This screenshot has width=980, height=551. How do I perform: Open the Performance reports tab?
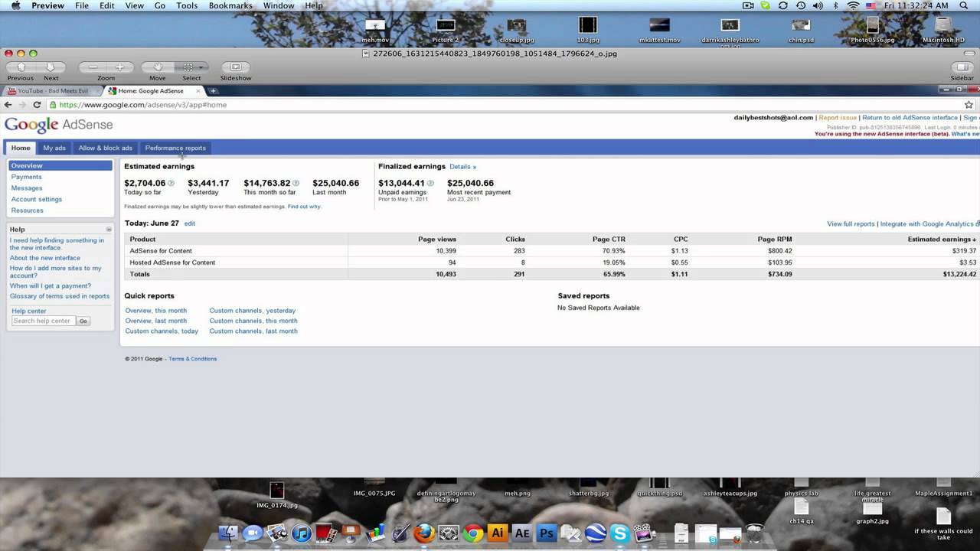pyautogui.click(x=175, y=148)
